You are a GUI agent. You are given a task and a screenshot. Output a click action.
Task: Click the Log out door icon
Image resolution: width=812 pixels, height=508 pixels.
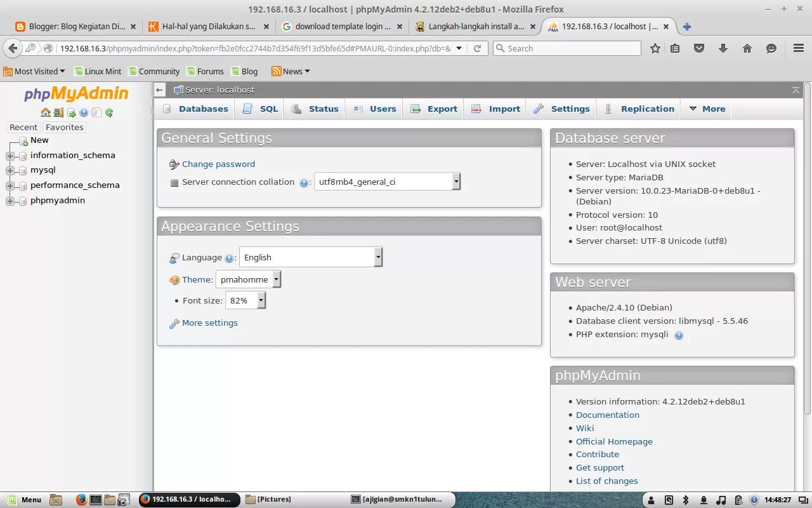point(58,112)
